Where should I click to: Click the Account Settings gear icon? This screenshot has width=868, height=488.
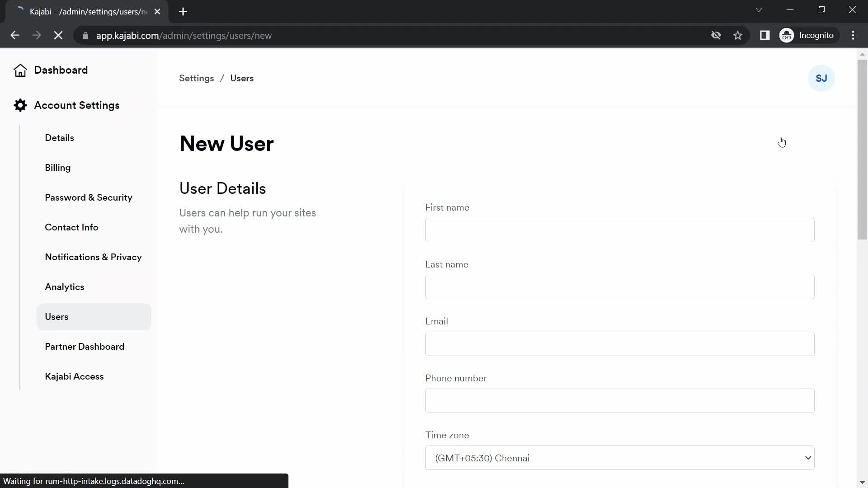(20, 105)
